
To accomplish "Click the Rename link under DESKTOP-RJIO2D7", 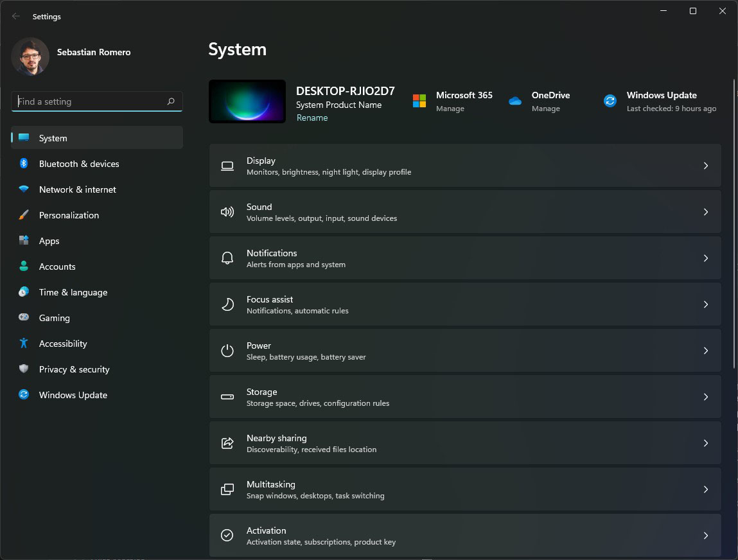I will point(312,118).
